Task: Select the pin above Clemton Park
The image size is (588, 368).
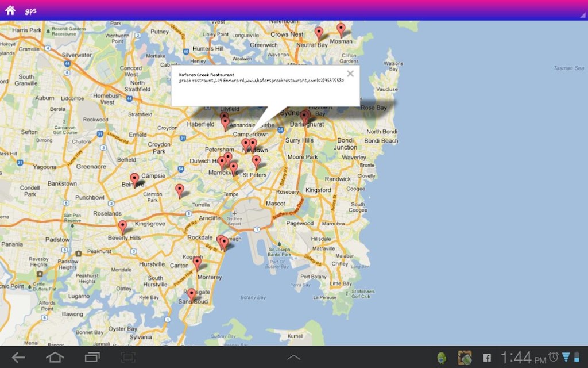Action: (x=180, y=191)
